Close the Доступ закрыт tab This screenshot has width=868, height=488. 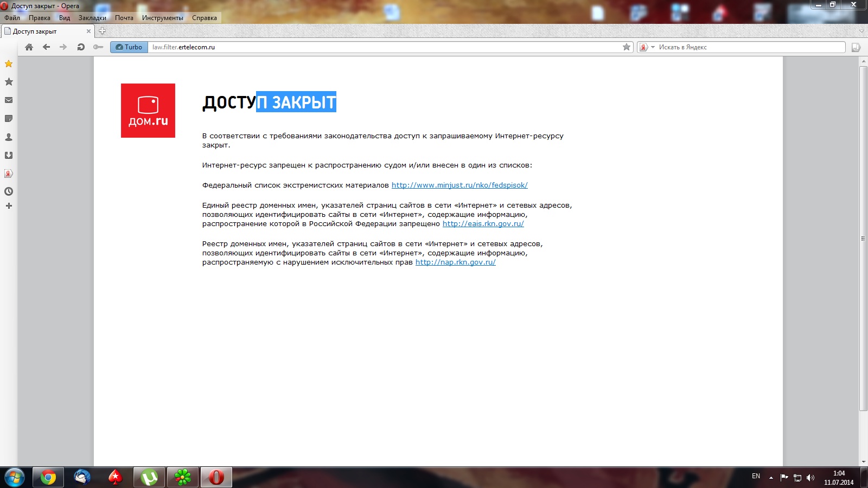tap(88, 31)
